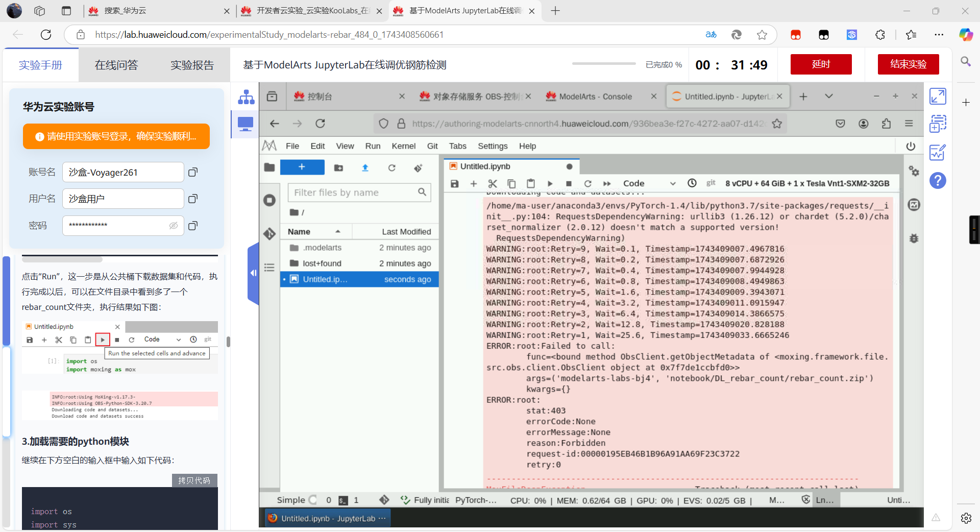Image resolution: width=980 pixels, height=532 pixels.
Task: Sort files by Last Modified column
Action: 396,232
